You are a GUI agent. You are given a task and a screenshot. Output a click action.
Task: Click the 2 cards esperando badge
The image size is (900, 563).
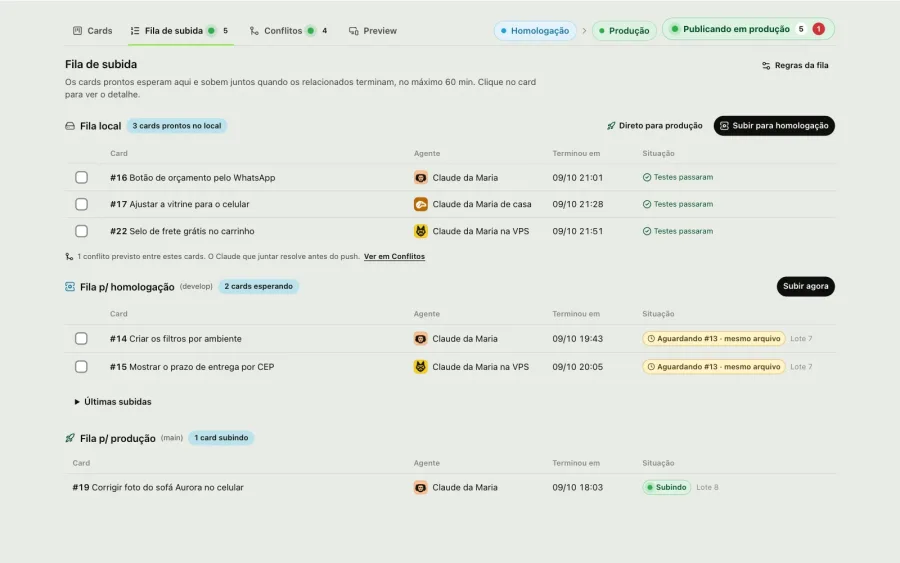pyautogui.click(x=258, y=286)
